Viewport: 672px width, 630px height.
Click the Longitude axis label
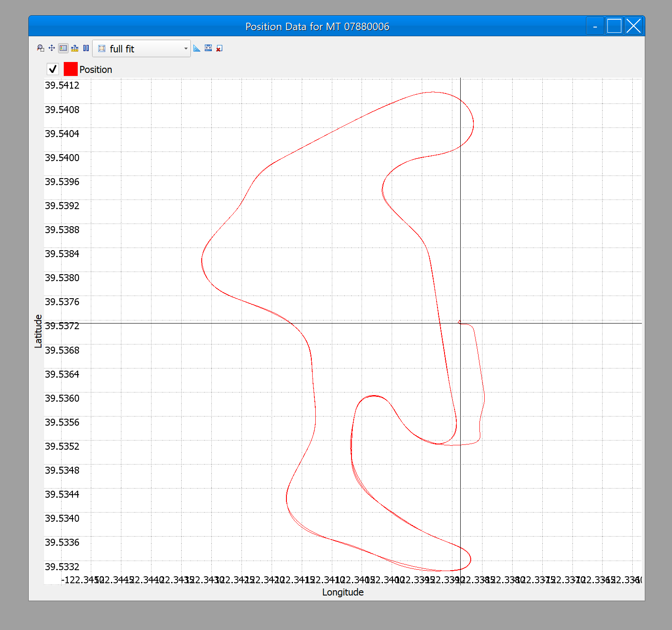(342, 592)
